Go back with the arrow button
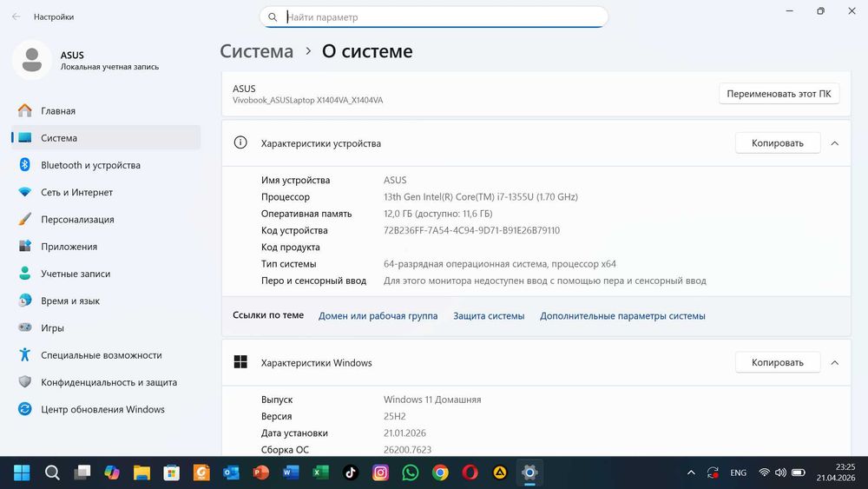The height and width of the screenshot is (489, 868). [16, 17]
